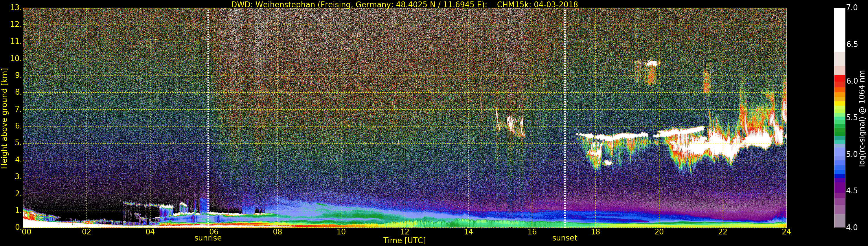Click the time tick label '24'
The image size is (868, 246).
pyautogui.click(x=786, y=232)
